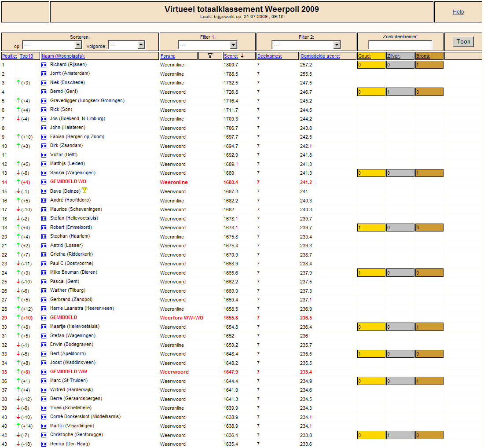The image size is (484, 448).
Task: Click the blue icon next to Bernd (Gent)
Action: (x=44, y=92)
